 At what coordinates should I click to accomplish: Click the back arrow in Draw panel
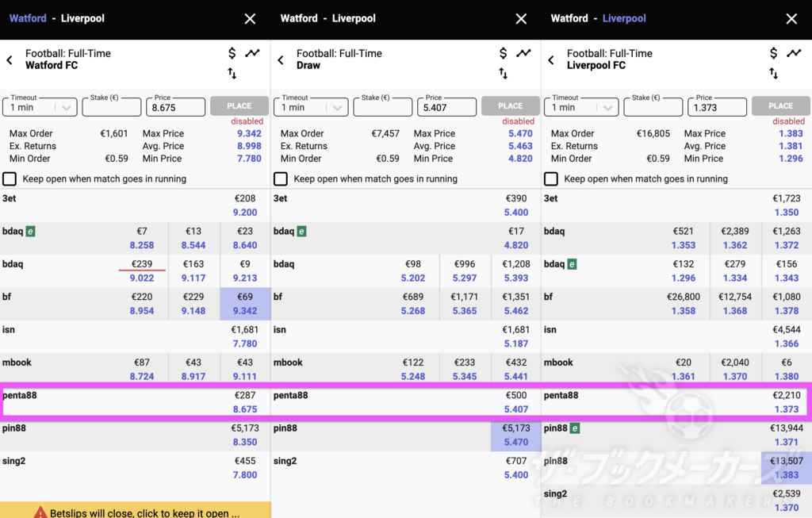(x=281, y=60)
